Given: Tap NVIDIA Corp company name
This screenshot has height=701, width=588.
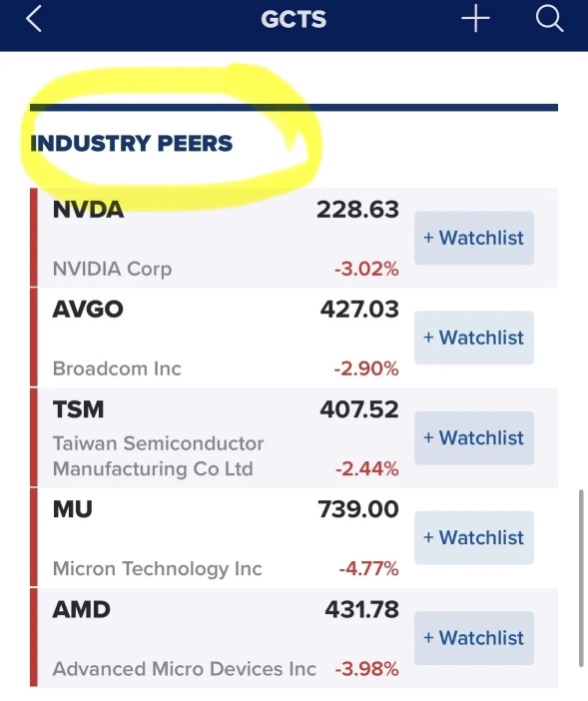Looking at the screenshot, I should click(112, 270).
